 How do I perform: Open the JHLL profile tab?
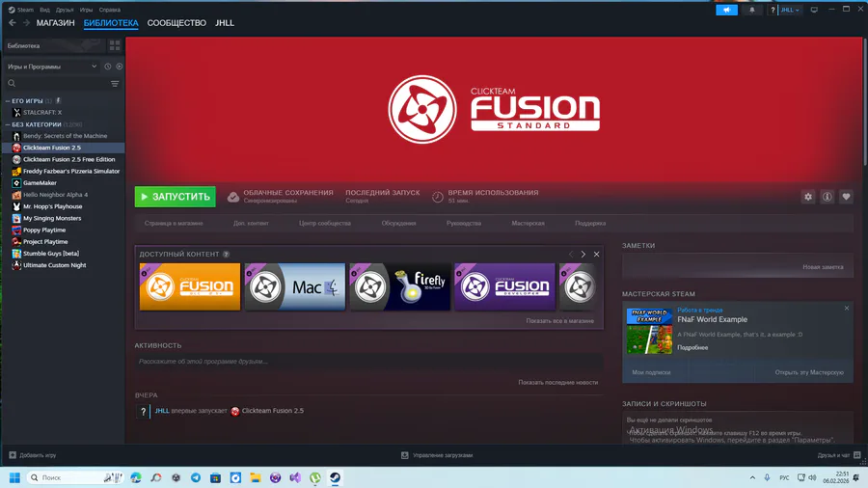pyautogui.click(x=224, y=23)
